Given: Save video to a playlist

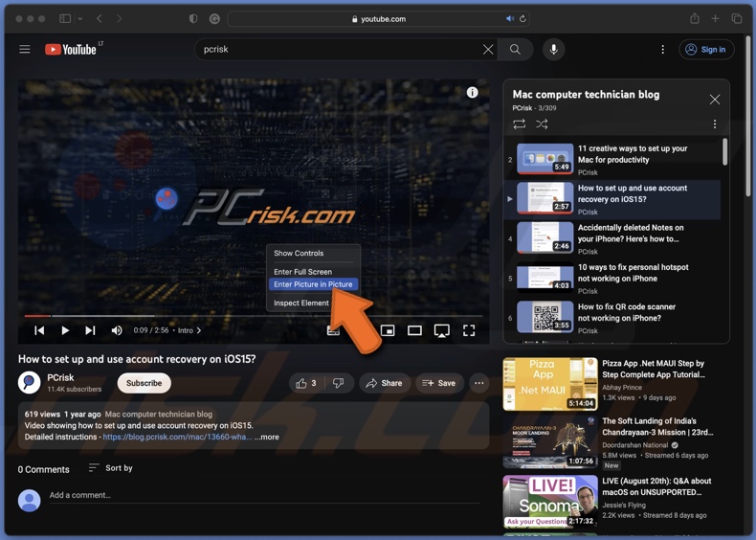Looking at the screenshot, I should [x=439, y=383].
